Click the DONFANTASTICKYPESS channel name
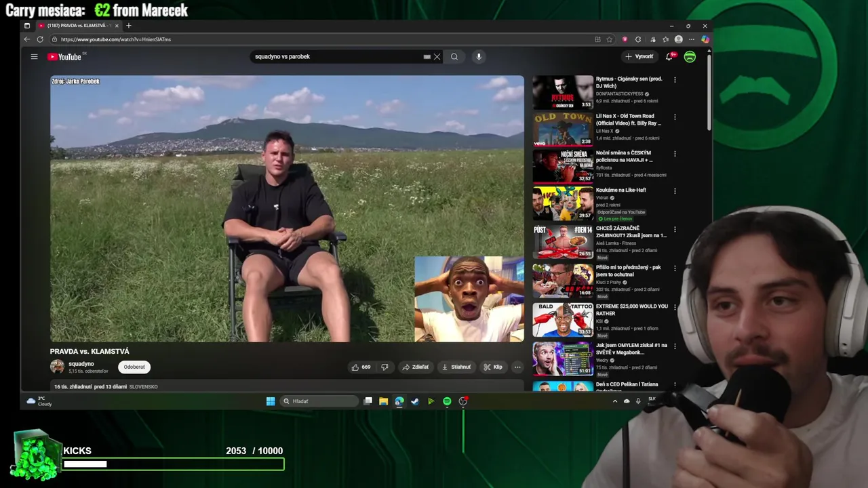This screenshot has height=488, width=868. (619, 94)
